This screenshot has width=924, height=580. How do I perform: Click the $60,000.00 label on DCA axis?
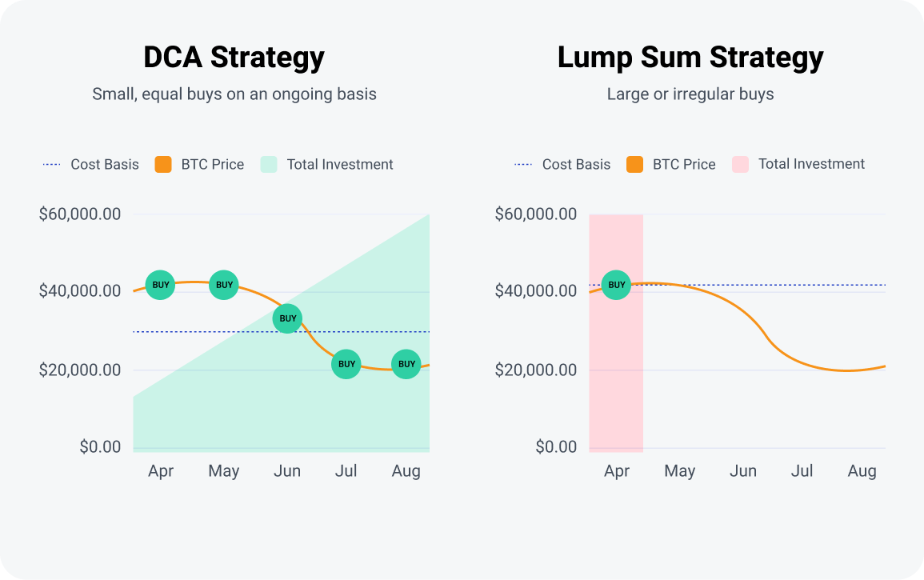click(80, 214)
